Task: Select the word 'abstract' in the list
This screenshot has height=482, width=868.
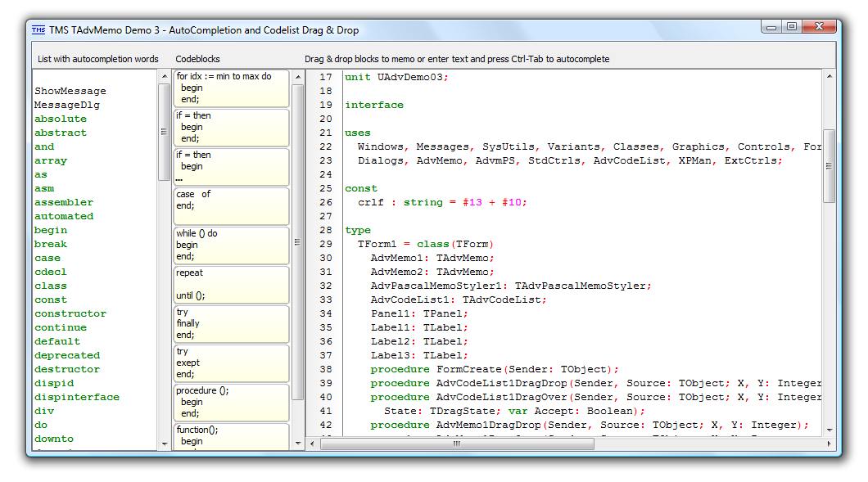Action: click(61, 133)
